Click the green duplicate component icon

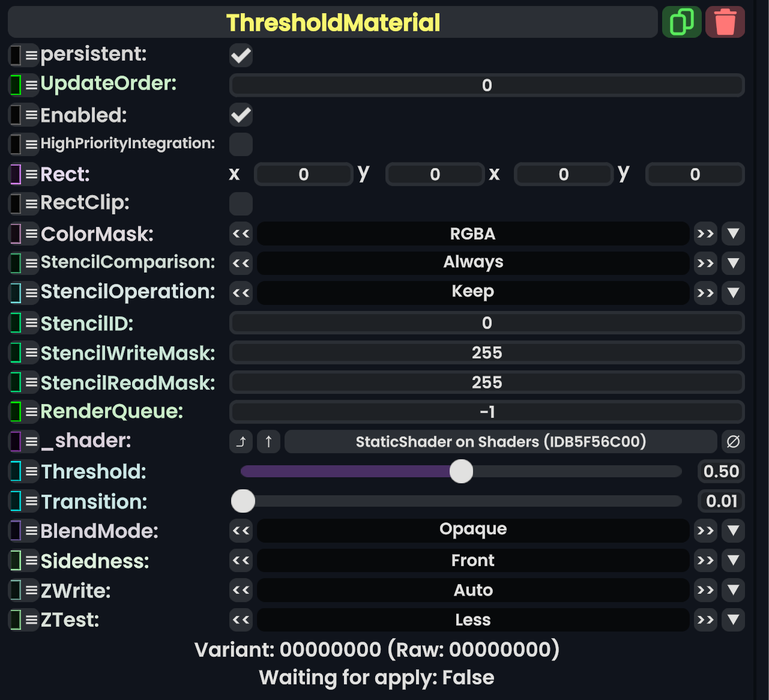(x=681, y=22)
